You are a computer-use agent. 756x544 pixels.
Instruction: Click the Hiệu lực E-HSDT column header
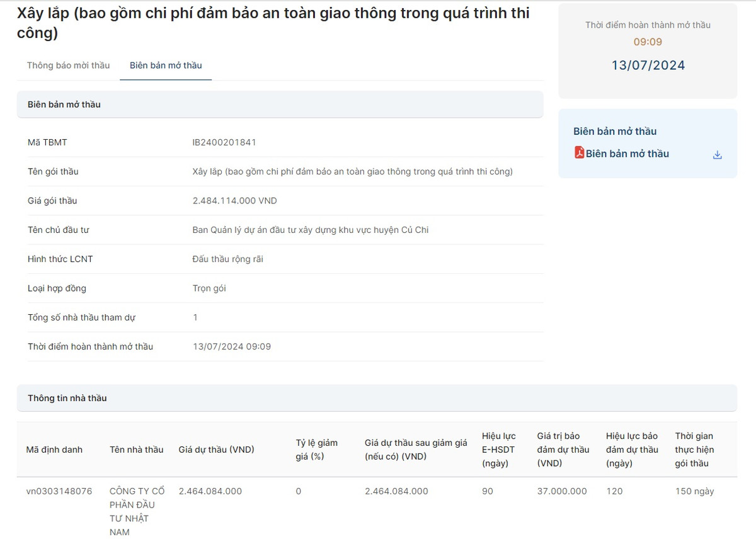498,450
